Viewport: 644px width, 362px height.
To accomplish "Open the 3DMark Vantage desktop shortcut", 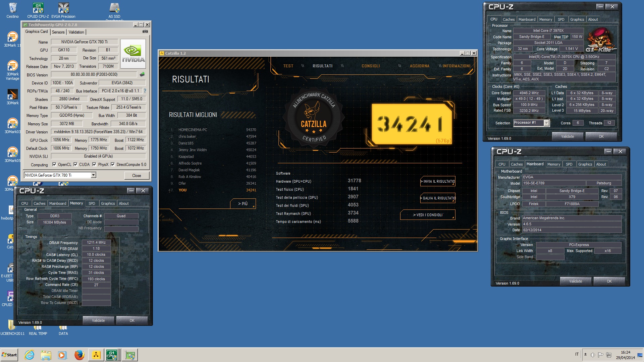I will click(x=12, y=70).
